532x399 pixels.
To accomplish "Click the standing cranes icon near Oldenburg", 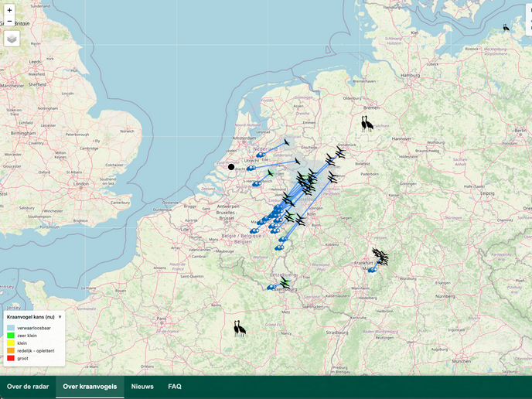I will pyautogui.click(x=367, y=124).
